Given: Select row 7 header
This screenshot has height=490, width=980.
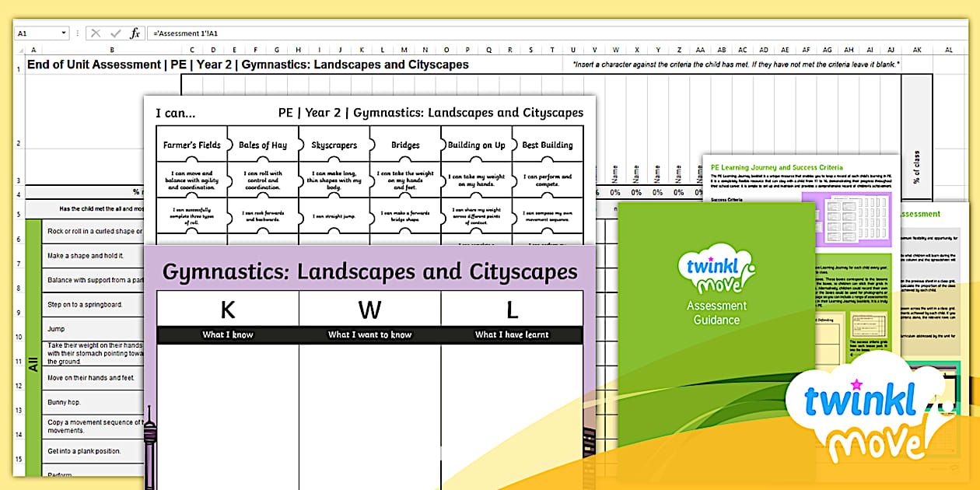Looking at the screenshot, I should pyautogui.click(x=19, y=255).
